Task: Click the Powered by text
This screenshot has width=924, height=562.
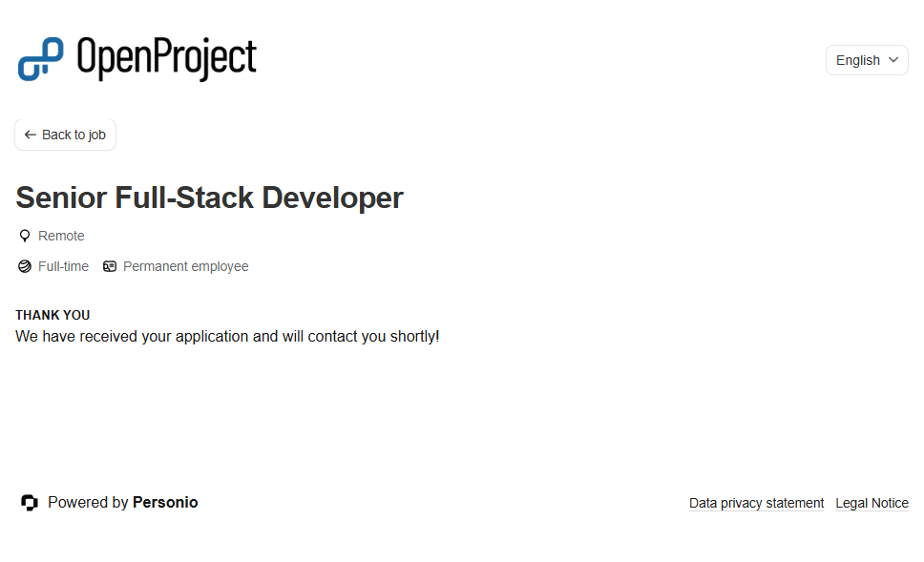Action: click(x=88, y=503)
